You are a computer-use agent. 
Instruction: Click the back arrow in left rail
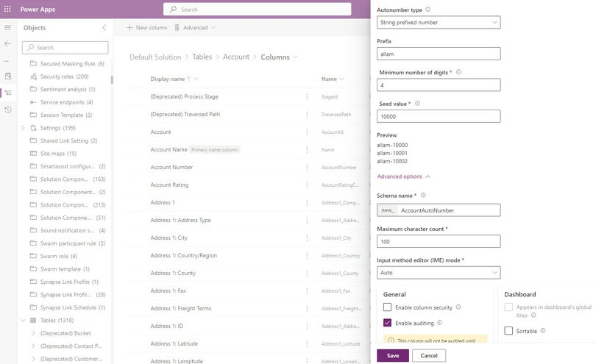[x=7, y=43]
